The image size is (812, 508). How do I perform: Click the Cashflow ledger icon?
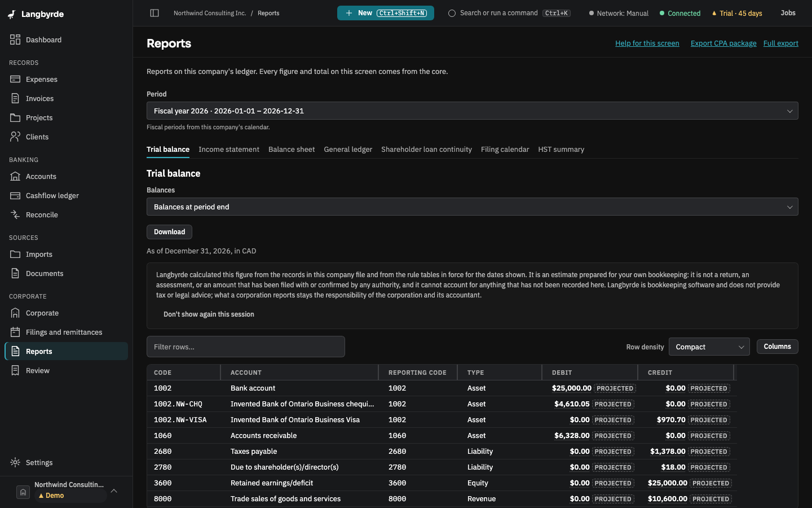[x=15, y=195]
